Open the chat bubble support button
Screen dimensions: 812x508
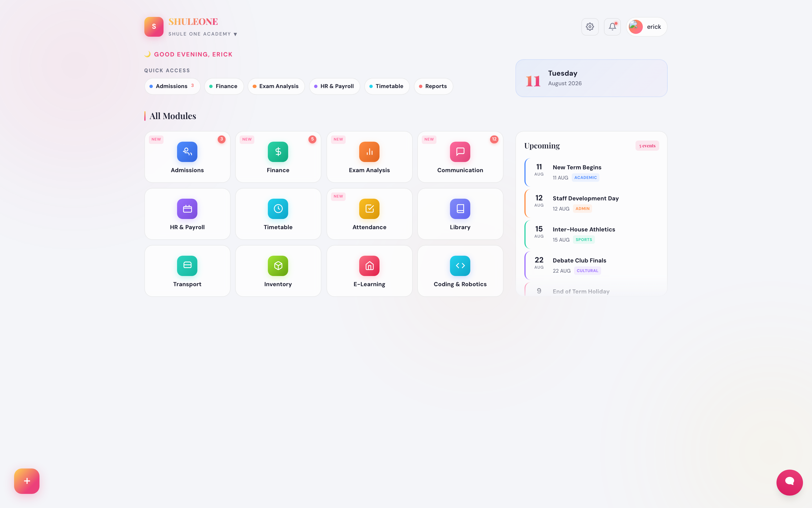coord(789,482)
